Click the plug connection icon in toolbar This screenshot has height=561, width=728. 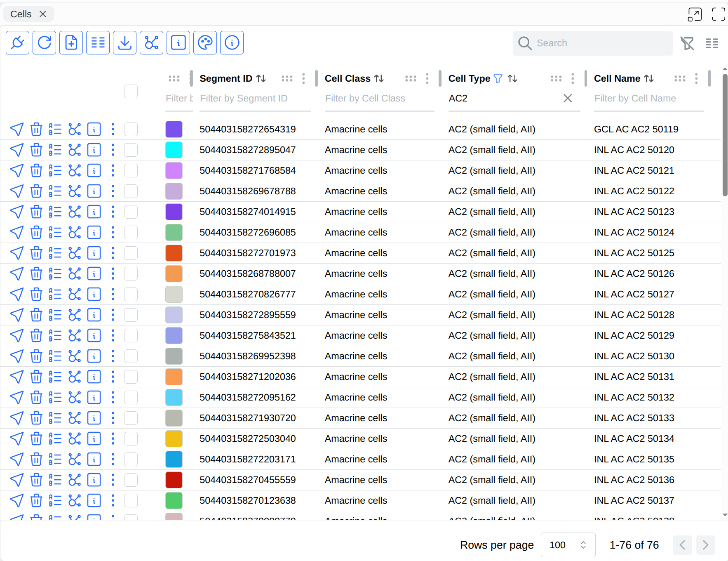click(x=17, y=42)
